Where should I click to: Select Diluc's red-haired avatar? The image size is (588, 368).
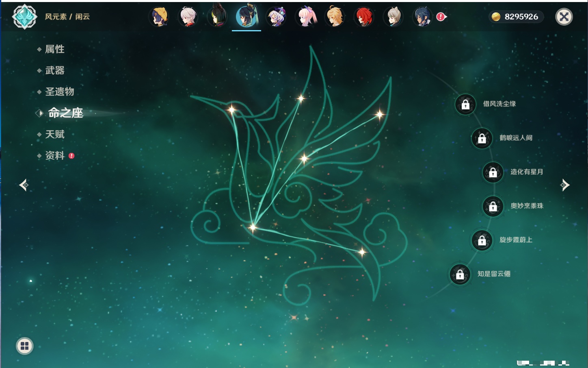coord(364,17)
